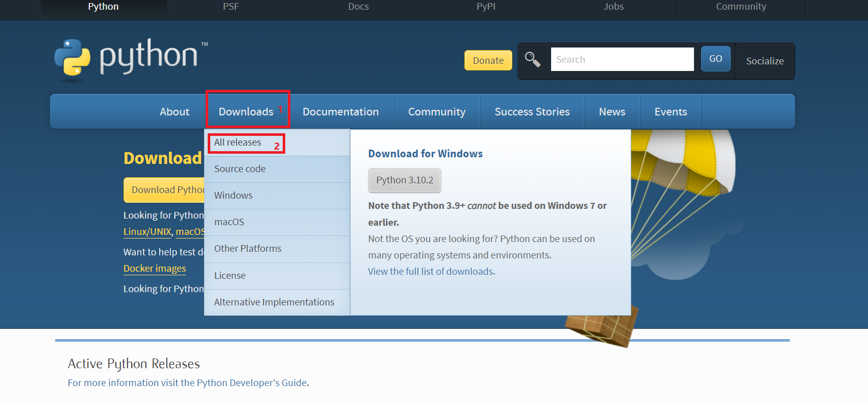Select Source code in Downloads submenu
Viewport: 868px width, 405px height.
(x=277, y=169)
